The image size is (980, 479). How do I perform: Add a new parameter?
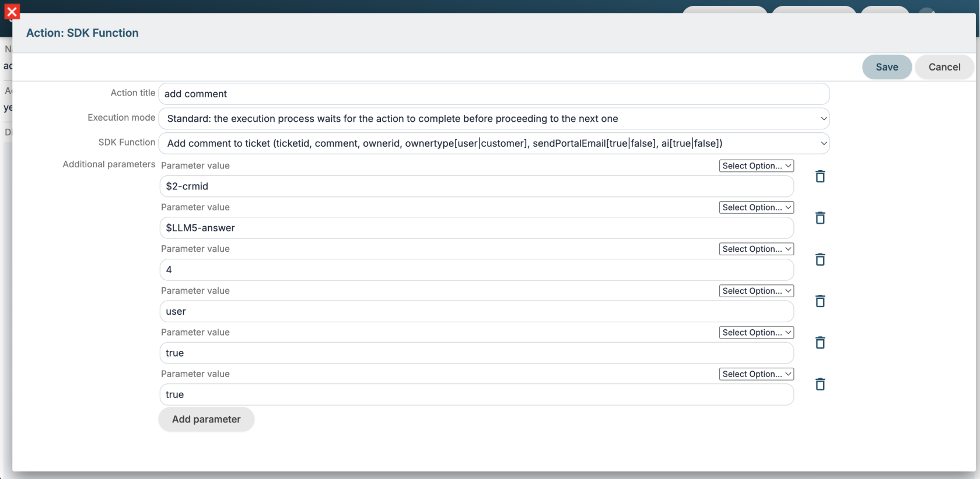click(206, 419)
